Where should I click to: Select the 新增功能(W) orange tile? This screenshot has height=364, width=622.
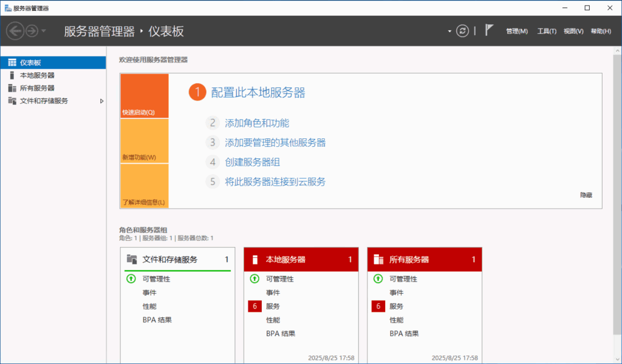pos(144,141)
